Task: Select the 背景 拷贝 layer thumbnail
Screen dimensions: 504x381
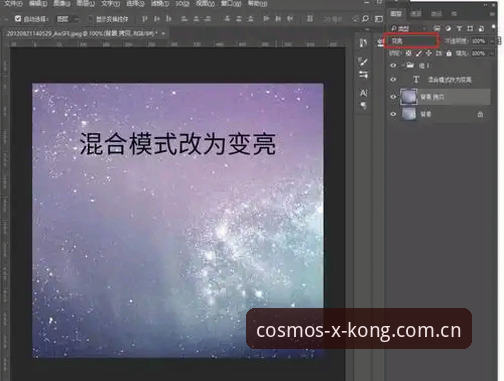Action: pos(409,97)
